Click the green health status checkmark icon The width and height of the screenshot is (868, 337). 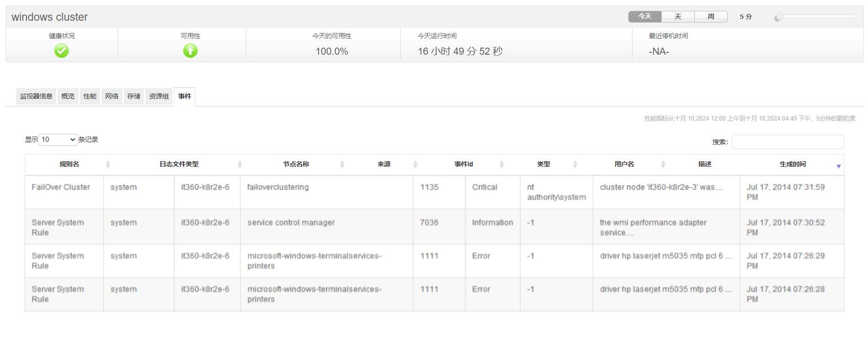[x=61, y=50]
